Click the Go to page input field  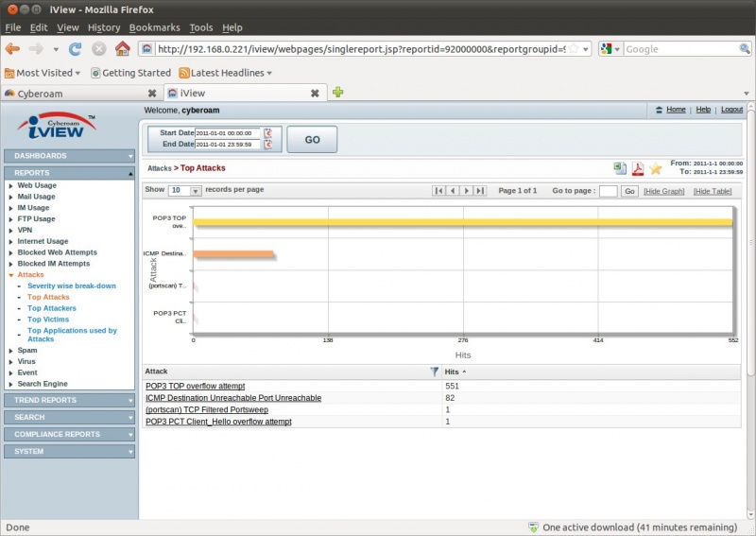(x=608, y=191)
